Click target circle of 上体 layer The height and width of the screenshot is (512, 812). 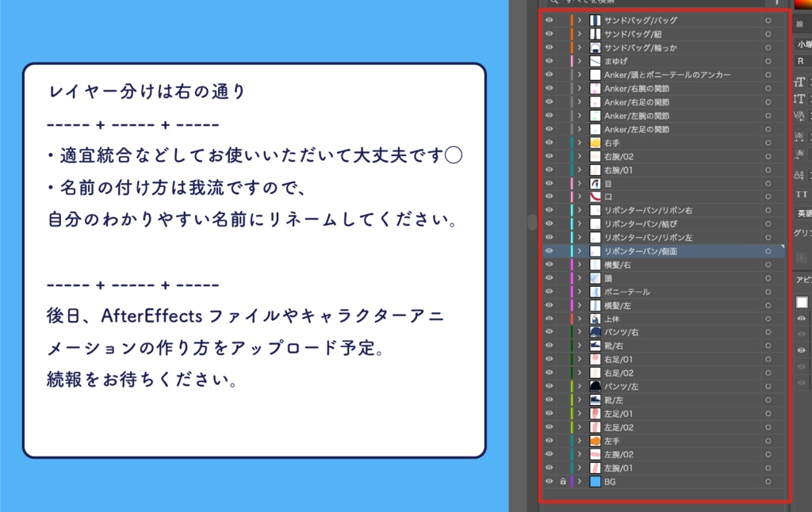768,319
